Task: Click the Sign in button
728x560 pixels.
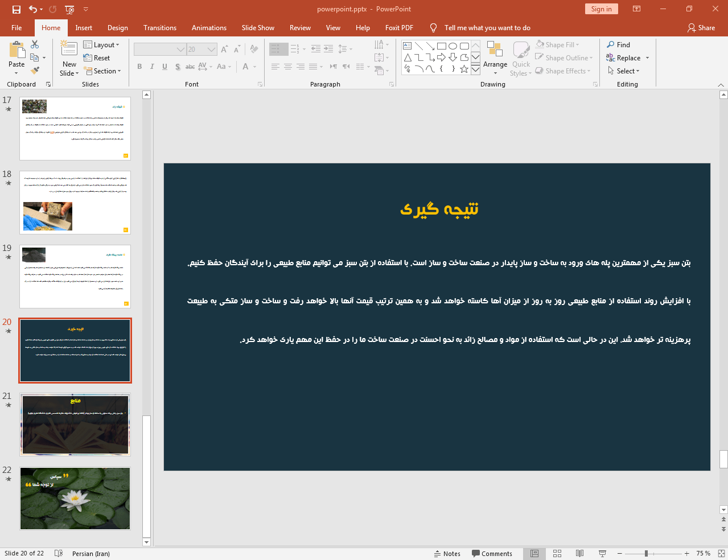Action: tap(601, 9)
